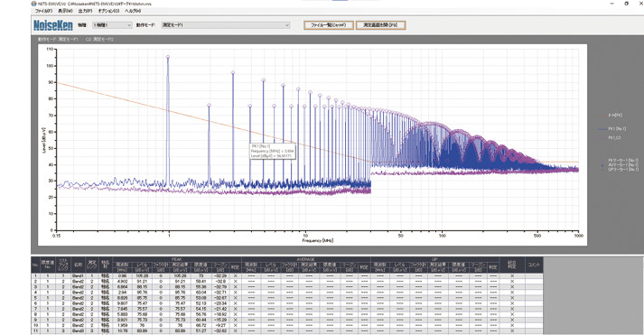The height and width of the screenshot is (335, 644).
Task: Click the orange limit line legend entry
Action: click(610, 116)
